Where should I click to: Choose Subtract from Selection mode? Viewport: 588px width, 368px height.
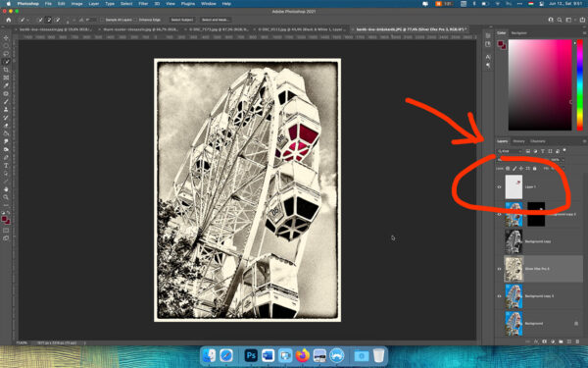coord(58,20)
